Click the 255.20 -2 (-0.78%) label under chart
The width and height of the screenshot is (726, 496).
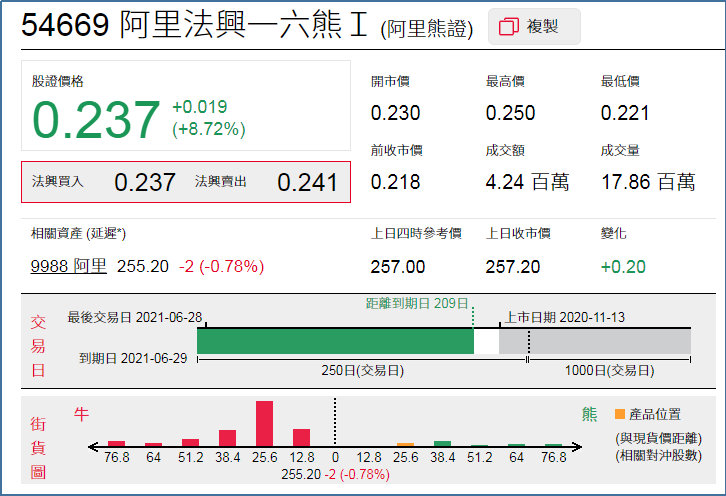(x=335, y=474)
